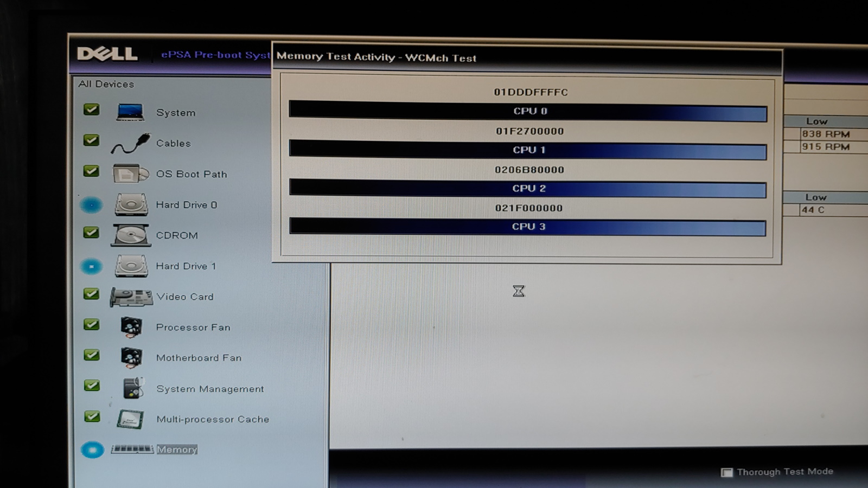Select the System Management icon
The height and width of the screenshot is (488, 868).
133,388
